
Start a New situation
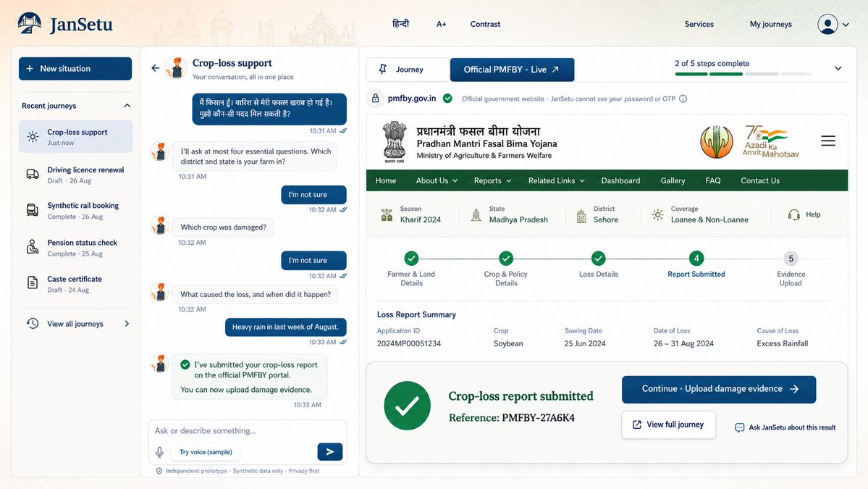coord(75,69)
